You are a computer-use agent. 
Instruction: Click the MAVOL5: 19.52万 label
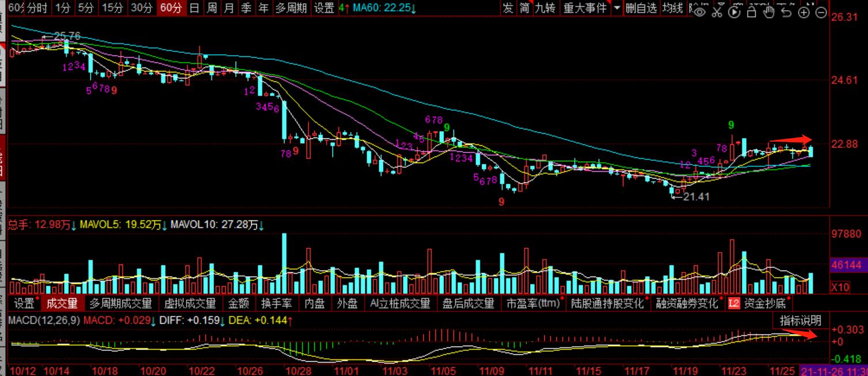(x=124, y=225)
